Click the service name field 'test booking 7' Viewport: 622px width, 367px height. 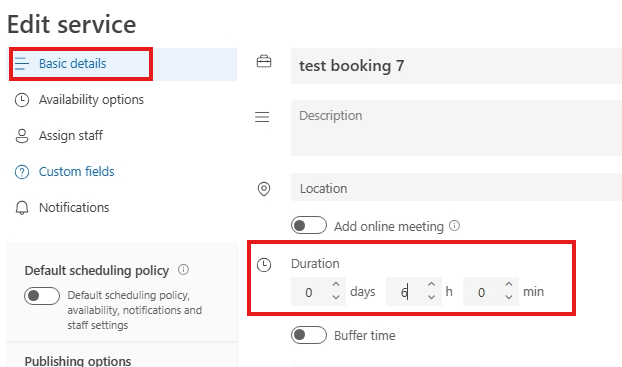(x=456, y=66)
